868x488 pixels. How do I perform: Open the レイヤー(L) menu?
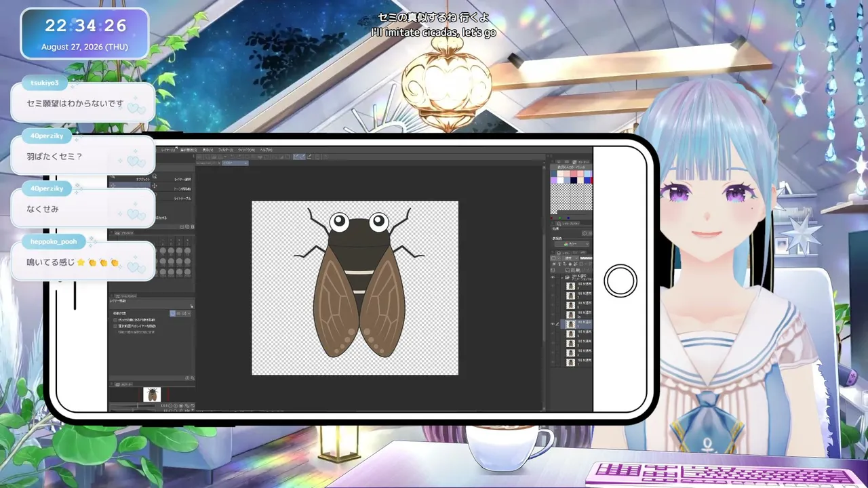(x=168, y=150)
